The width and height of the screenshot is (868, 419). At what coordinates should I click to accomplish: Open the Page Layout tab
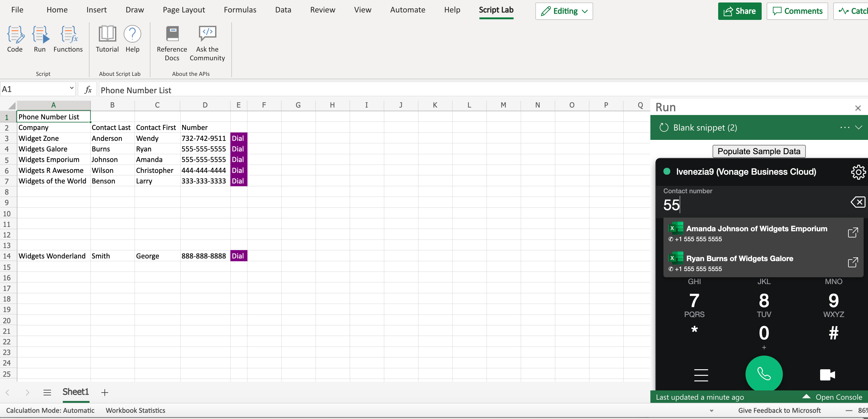point(184,10)
